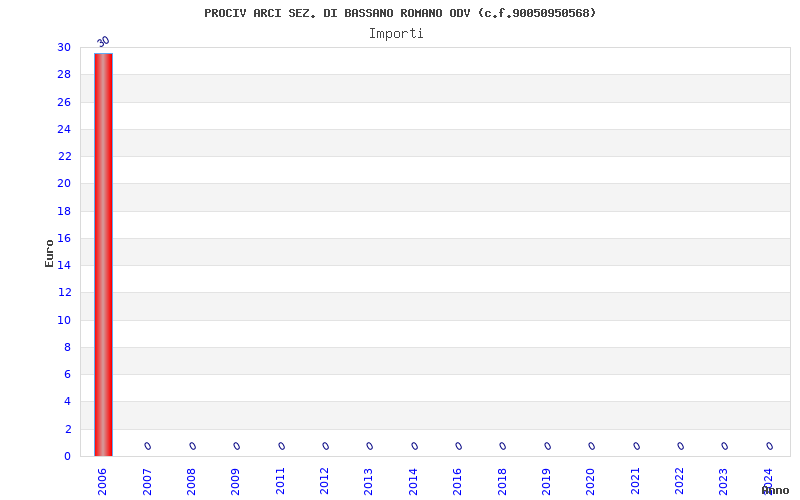This screenshot has height=500, width=800.
Task: Click the x-axis year label 2007
Action: pyautogui.click(x=147, y=482)
